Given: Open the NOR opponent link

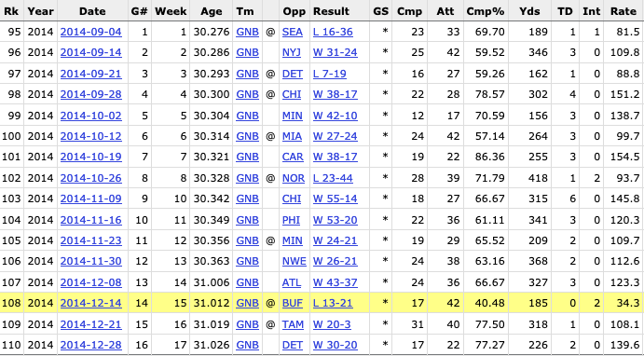Looking at the screenshot, I should point(294,178).
